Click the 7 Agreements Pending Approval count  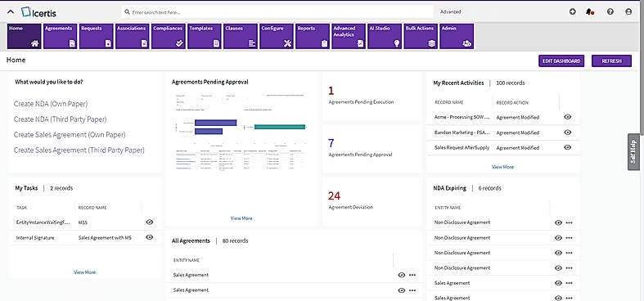point(331,143)
